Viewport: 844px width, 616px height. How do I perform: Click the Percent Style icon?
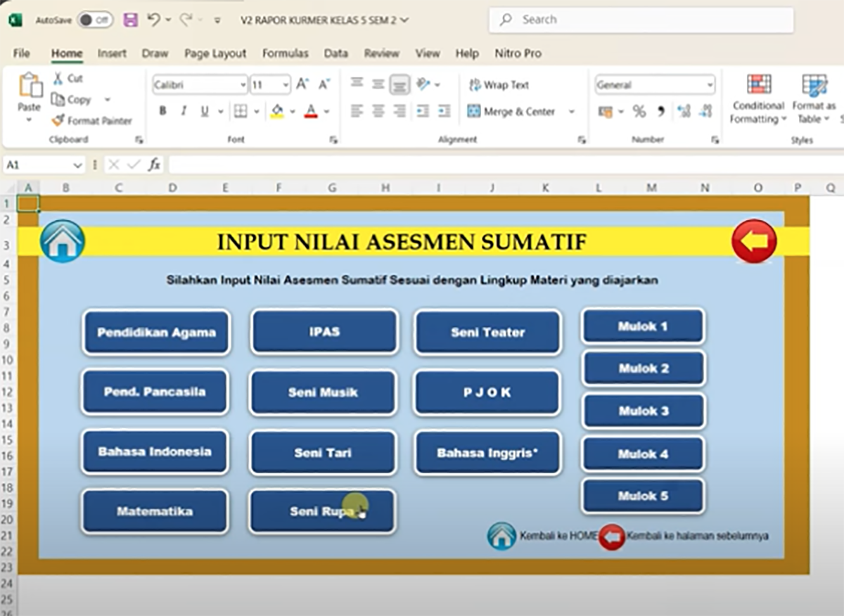click(639, 111)
